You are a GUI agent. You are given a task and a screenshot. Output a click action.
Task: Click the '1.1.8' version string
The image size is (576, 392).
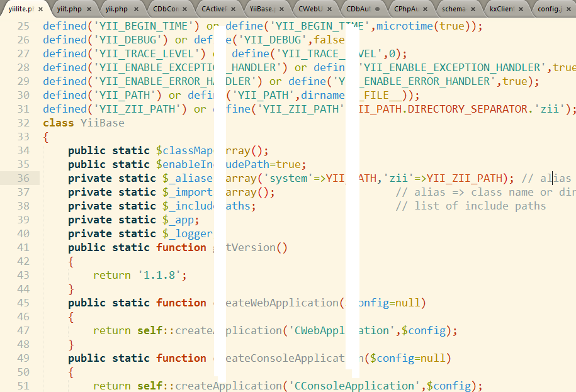[159, 276]
